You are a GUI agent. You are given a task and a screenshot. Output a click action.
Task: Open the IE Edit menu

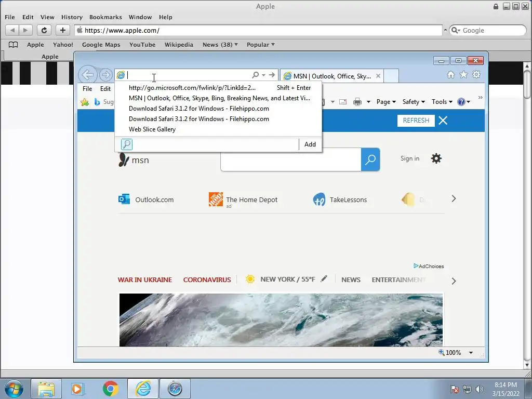(x=105, y=88)
